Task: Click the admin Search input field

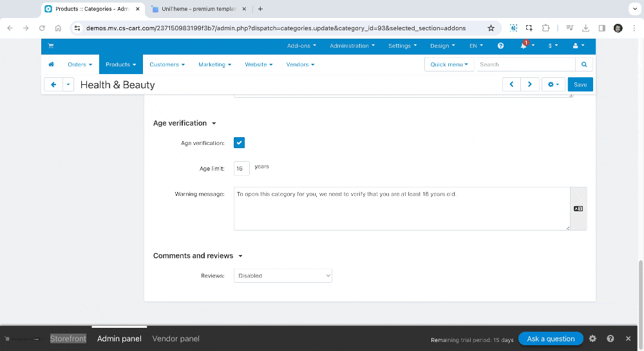Action: tap(526, 64)
